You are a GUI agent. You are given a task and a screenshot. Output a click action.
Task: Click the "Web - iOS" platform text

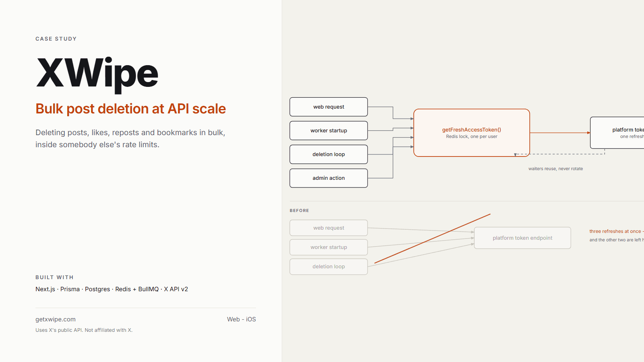[242, 319]
